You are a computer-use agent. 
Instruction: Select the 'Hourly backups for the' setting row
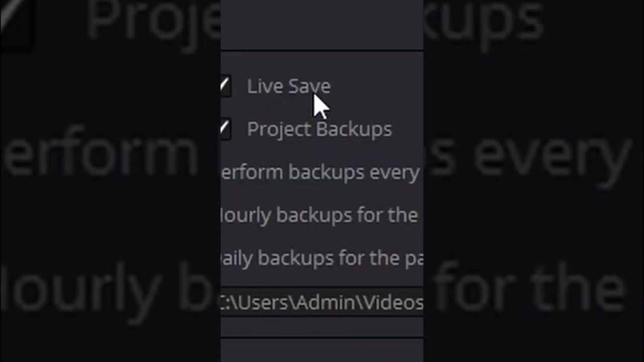(322, 215)
